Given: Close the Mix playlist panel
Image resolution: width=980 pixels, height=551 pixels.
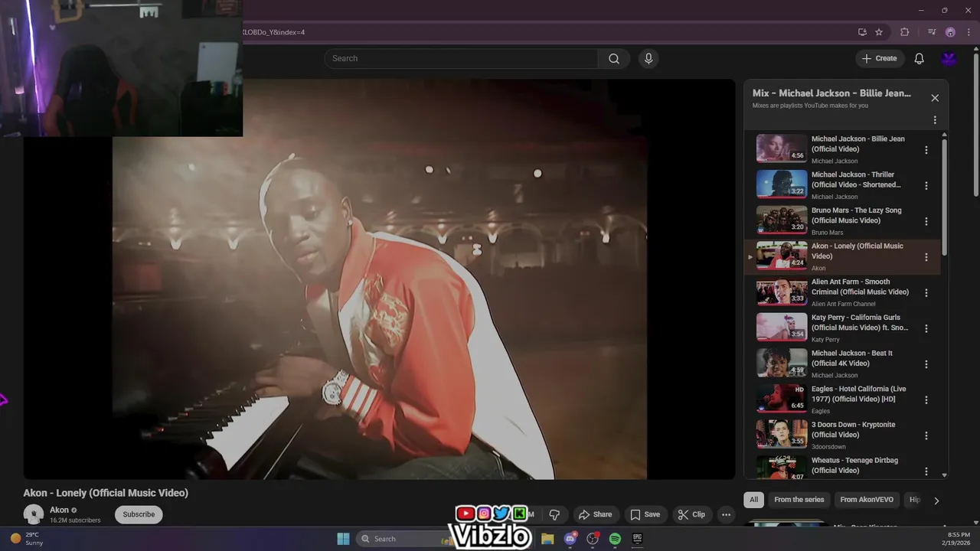Looking at the screenshot, I should coord(935,98).
